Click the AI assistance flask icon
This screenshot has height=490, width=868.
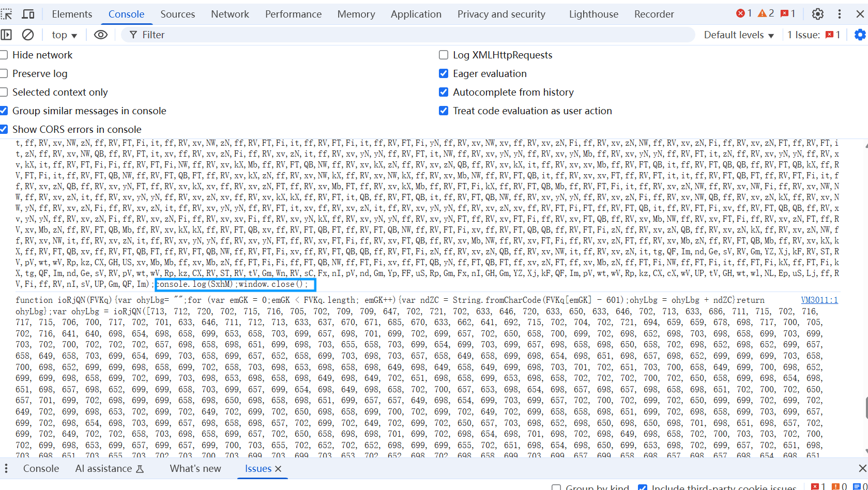pyautogui.click(x=140, y=469)
